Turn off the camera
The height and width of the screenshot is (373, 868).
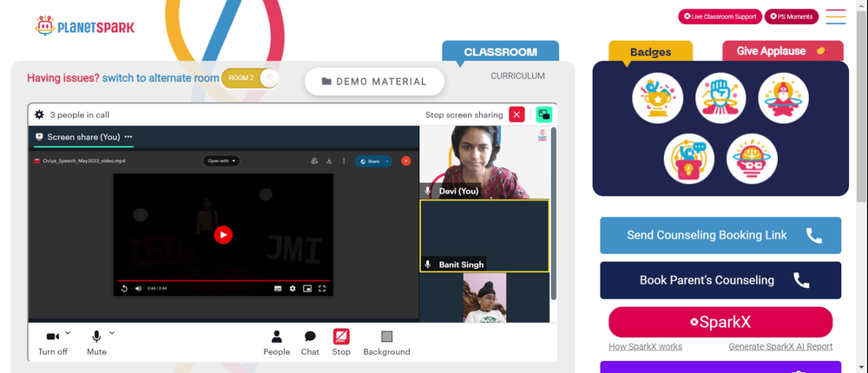[53, 343]
